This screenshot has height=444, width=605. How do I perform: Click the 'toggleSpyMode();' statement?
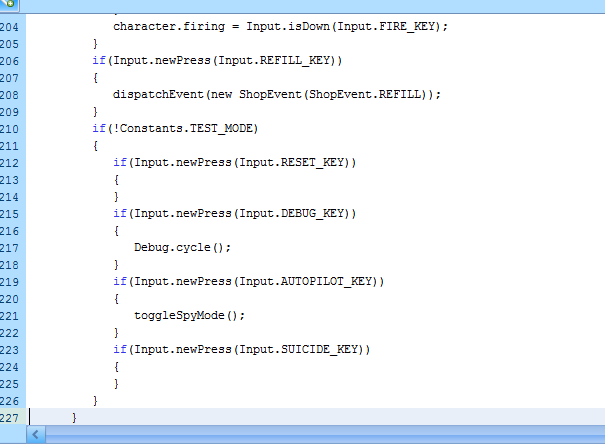[x=189, y=316]
